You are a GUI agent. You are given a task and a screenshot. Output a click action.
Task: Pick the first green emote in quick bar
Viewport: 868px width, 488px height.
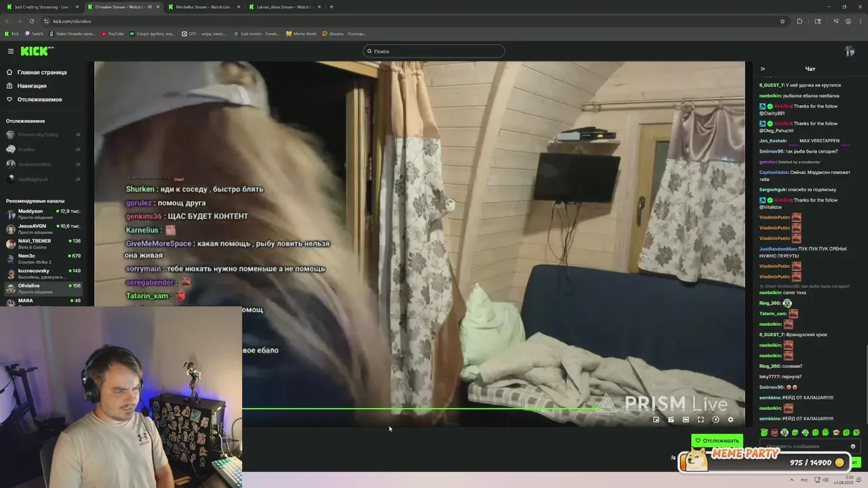[764, 432]
